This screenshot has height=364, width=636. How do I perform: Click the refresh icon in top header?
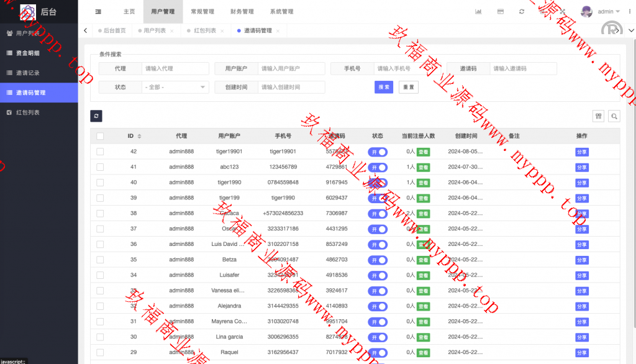pos(521,12)
